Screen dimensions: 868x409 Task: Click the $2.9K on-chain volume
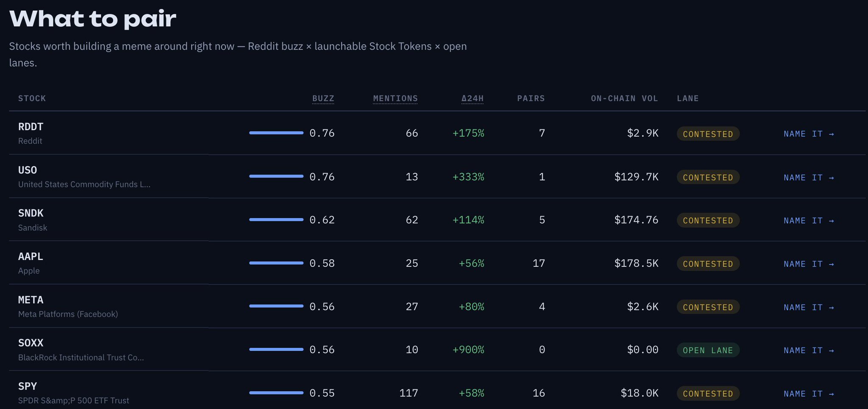(x=643, y=133)
